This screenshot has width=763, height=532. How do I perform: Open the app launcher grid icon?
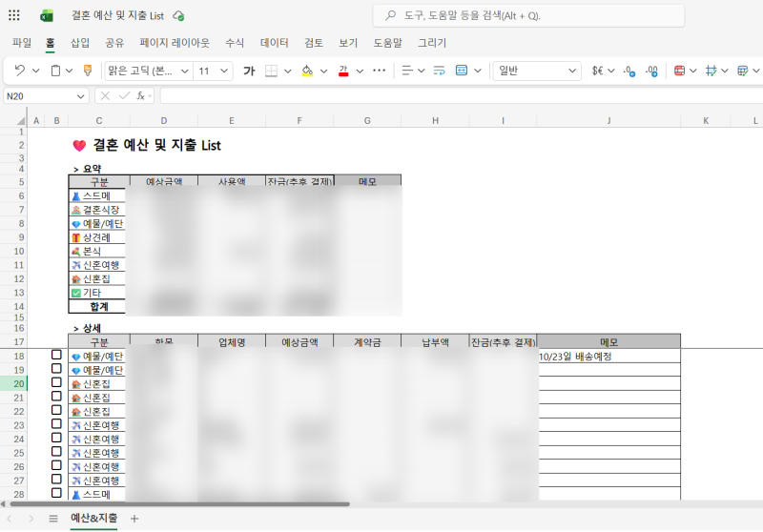14,15
